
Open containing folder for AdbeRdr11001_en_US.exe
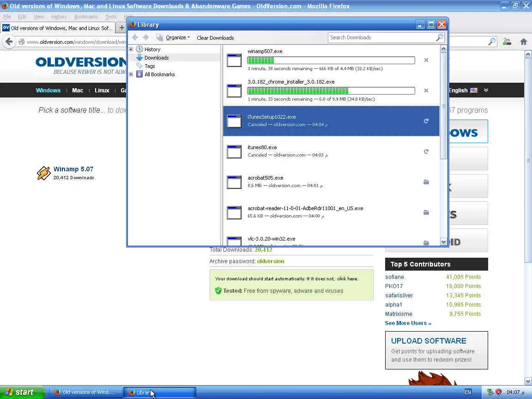[426, 212]
